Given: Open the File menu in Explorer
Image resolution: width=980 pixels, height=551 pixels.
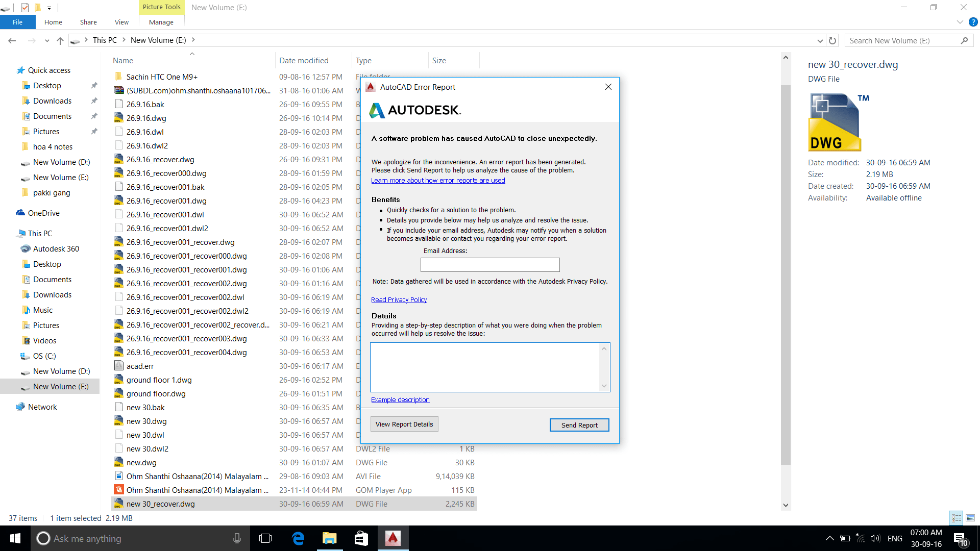Looking at the screenshot, I should [18, 22].
